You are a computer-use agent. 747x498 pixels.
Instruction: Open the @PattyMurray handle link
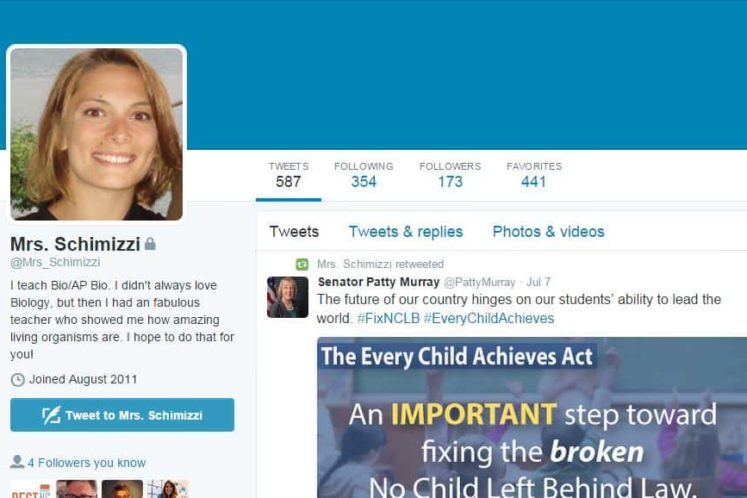pos(479,283)
